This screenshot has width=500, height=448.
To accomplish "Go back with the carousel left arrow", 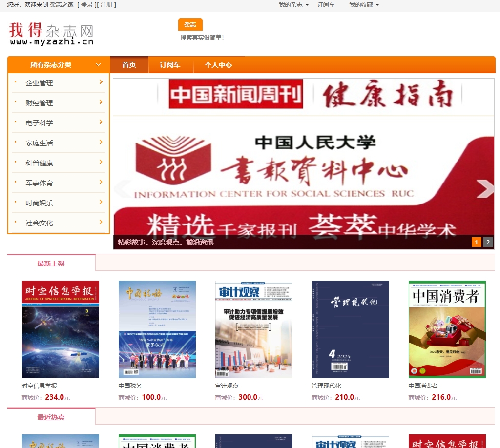I will tap(123, 189).
